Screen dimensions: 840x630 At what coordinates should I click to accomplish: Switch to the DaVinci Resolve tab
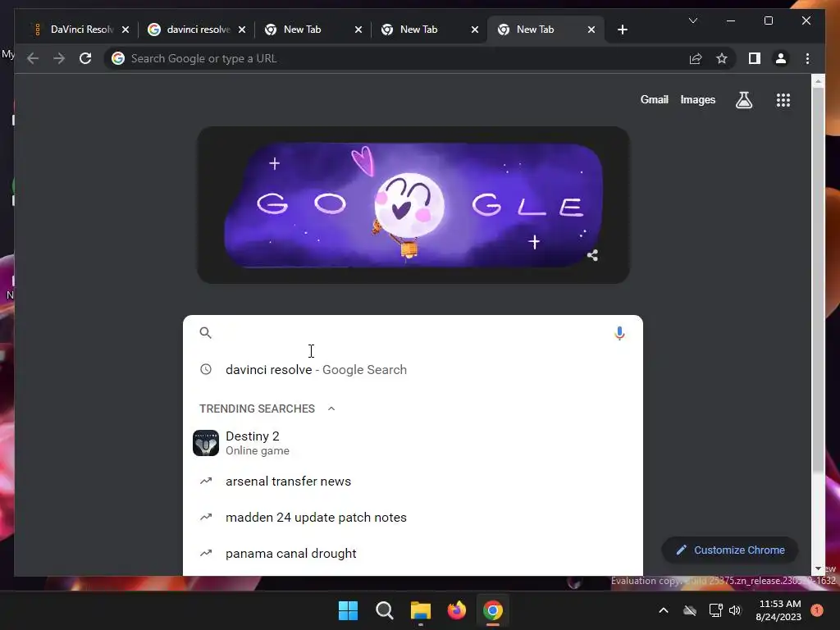click(x=80, y=30)
